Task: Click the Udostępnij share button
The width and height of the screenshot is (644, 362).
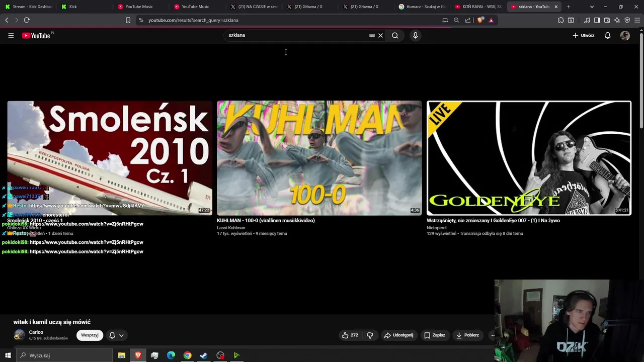Action: coord(398,335)
